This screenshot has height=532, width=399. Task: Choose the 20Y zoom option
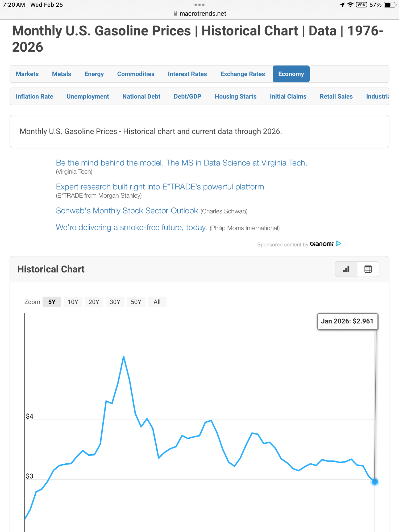point(94,302)
